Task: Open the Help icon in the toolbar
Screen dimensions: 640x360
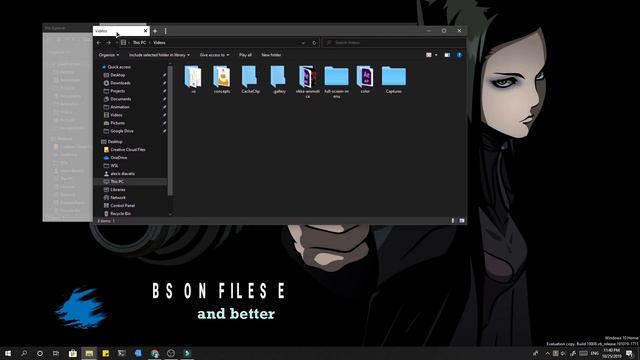Action: (459, 55)
